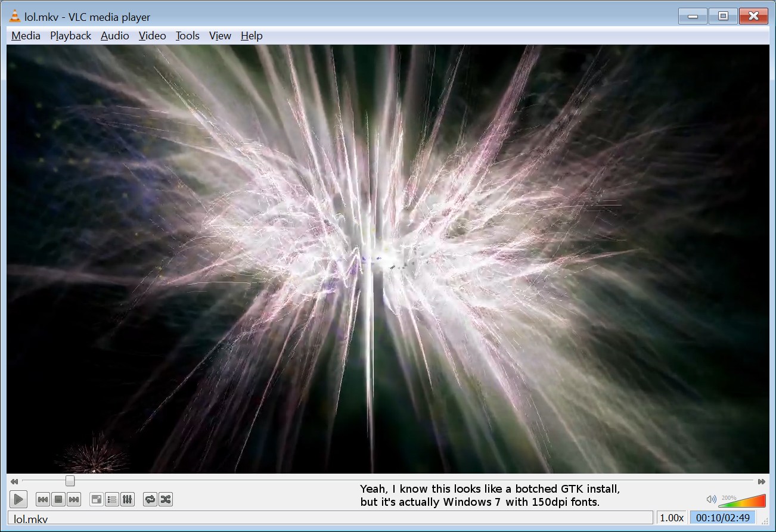The width and height of the screenshot is (776, 532).
Task: Open the Tools menu
Action: coord(187,36)
